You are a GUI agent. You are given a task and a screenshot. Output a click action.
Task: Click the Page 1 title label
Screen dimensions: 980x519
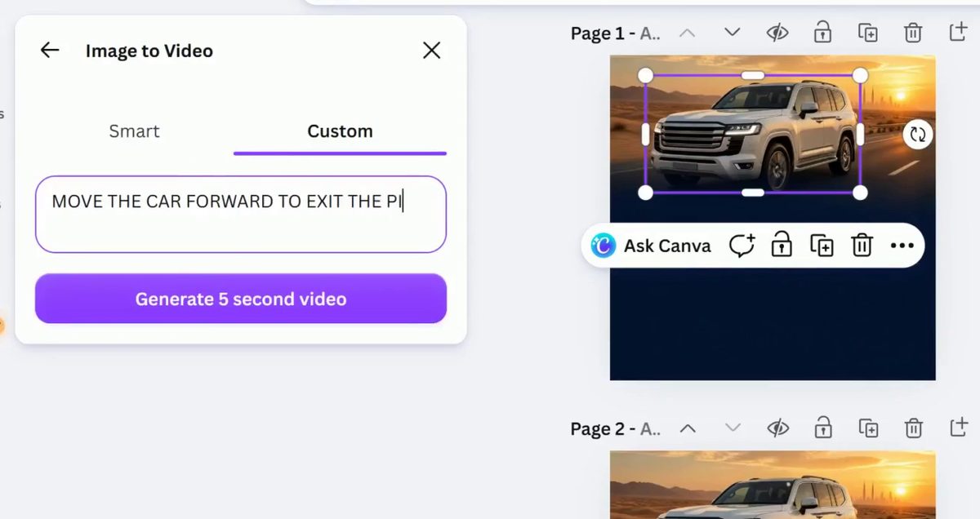tap(615, 33)
